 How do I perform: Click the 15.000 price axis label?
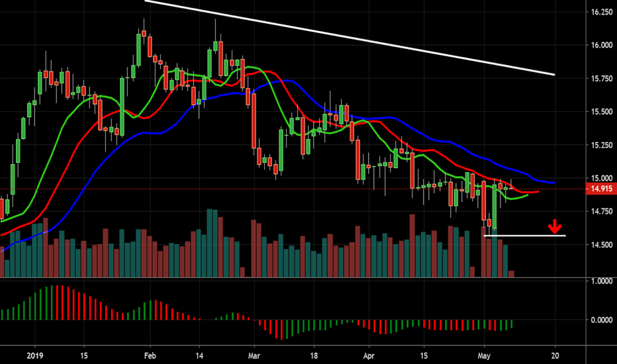click(x=602, y=178)
